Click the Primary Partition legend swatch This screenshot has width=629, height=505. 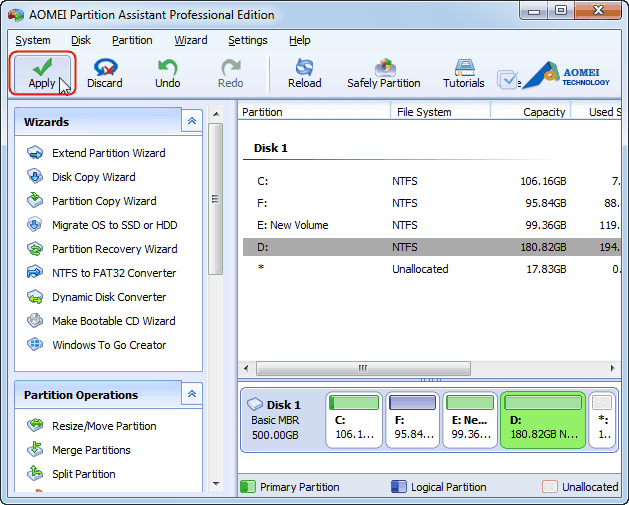248,487
